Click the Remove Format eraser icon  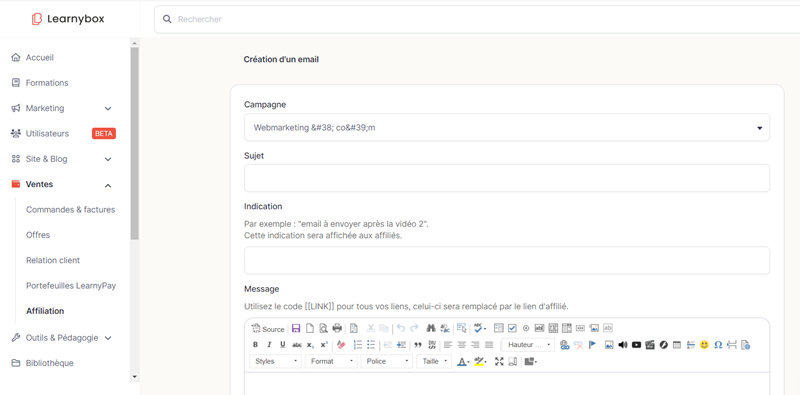[x=341, y=345]
